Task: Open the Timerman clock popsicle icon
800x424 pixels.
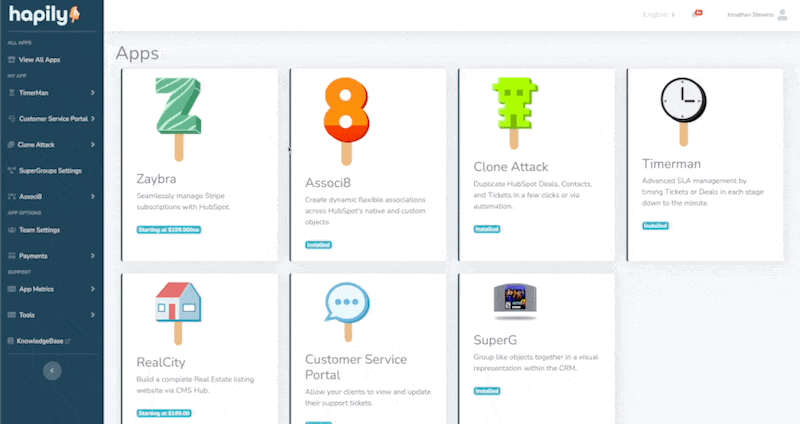Action: [683, 112]
